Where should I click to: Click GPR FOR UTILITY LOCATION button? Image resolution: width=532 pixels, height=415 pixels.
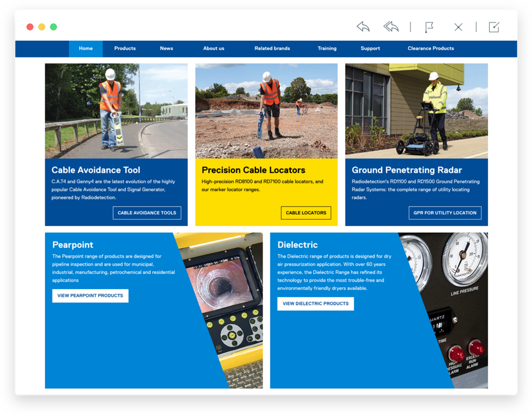[x=445, y=213]
